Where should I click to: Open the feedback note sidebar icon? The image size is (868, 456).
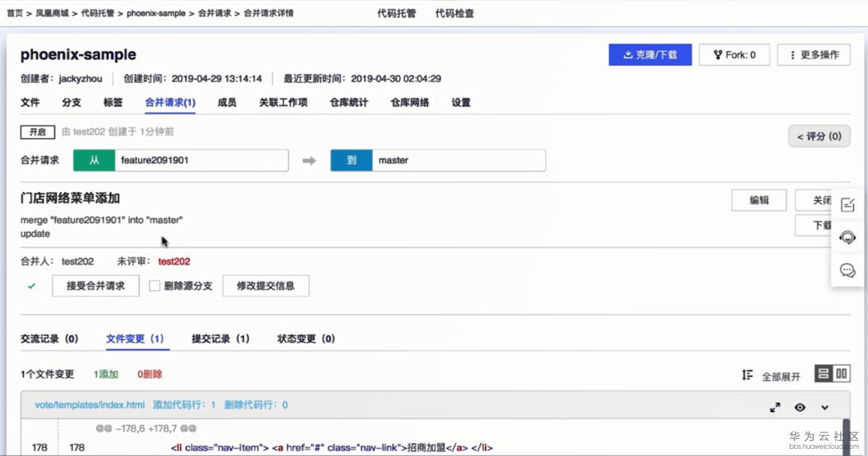tap(847, 205)
